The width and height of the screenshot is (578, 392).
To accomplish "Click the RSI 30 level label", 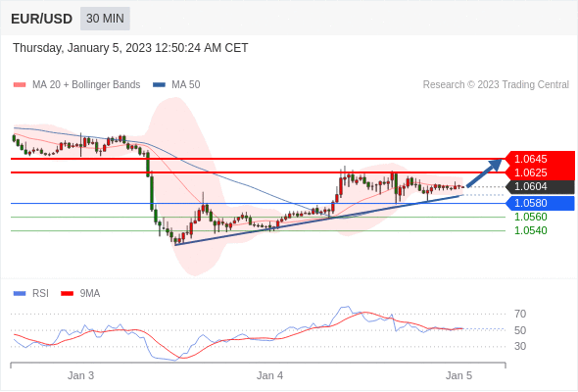I will tap(520, 346).
